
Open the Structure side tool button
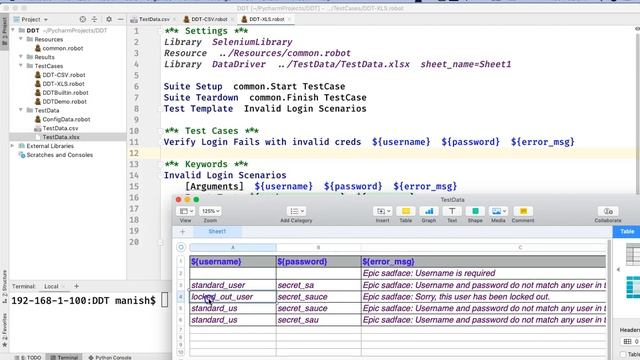coord(4,286)
